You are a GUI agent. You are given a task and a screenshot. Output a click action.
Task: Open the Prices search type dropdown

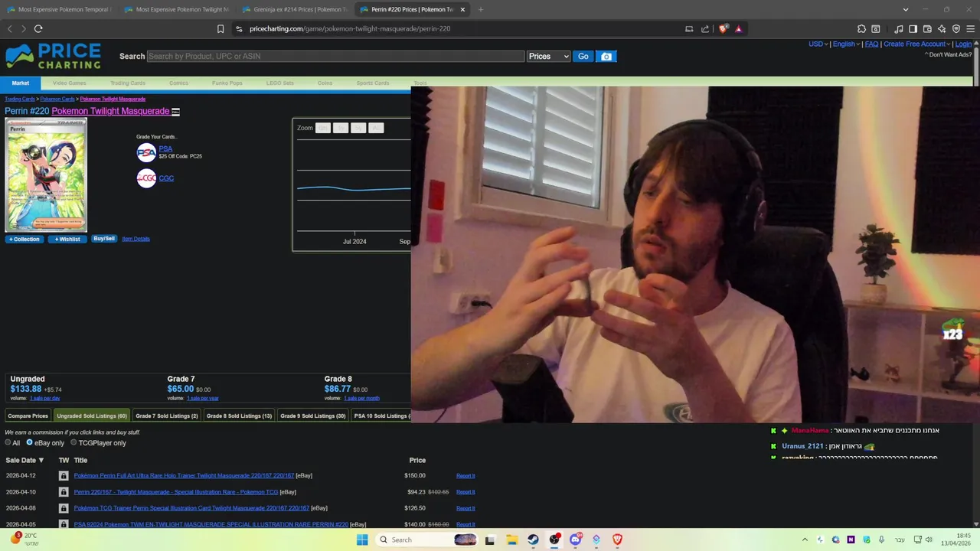coord(548,57)
